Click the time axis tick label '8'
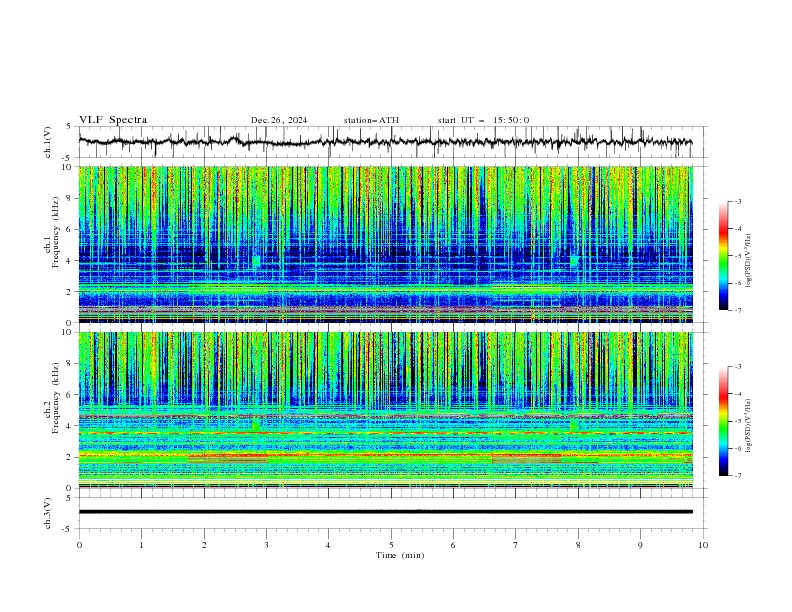Image resolution: width=792 pixels, height=612 pixels. pyautogui.click(x=578, y=545)
